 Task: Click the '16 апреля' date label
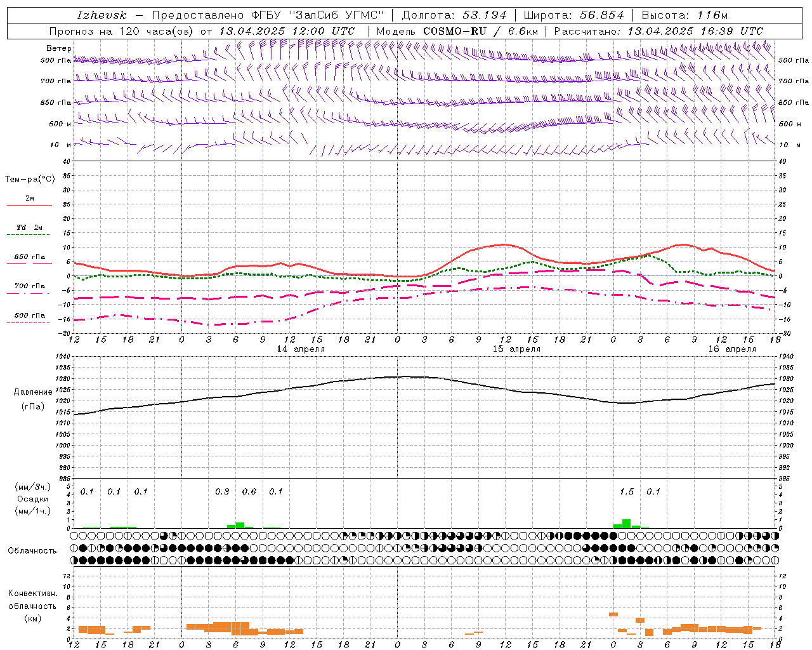pyautogui.click(x=732, y=349)
